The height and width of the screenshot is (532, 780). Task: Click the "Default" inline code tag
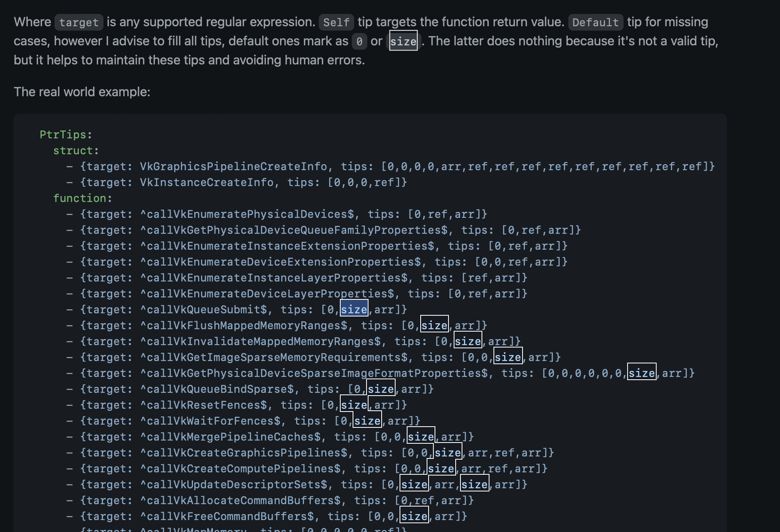595,22
